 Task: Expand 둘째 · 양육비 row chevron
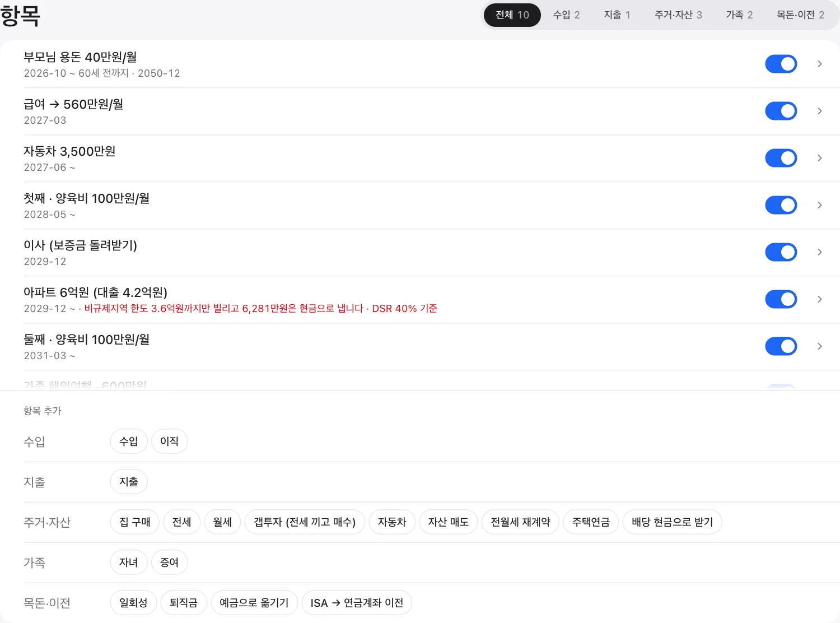pyautogui.click(x=819, y=346)
